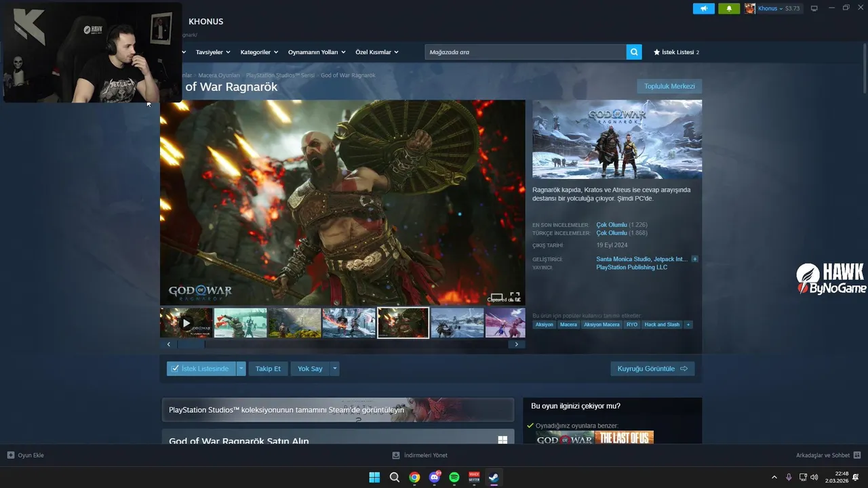Open the Steam announcements megaphone button
The height and width of the screenshot is (488, 868).
click(703, 9)
